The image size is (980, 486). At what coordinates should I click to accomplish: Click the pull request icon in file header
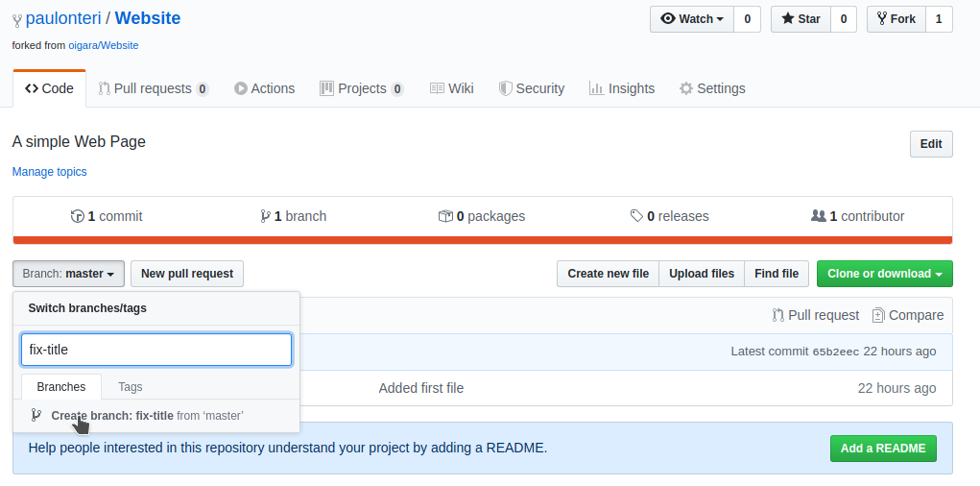point(777,315)
